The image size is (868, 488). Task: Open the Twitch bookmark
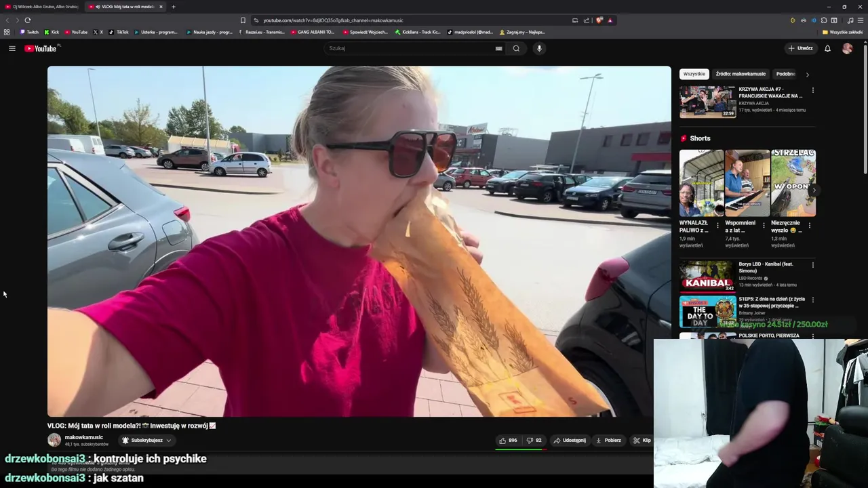click(x=29, y=32)
